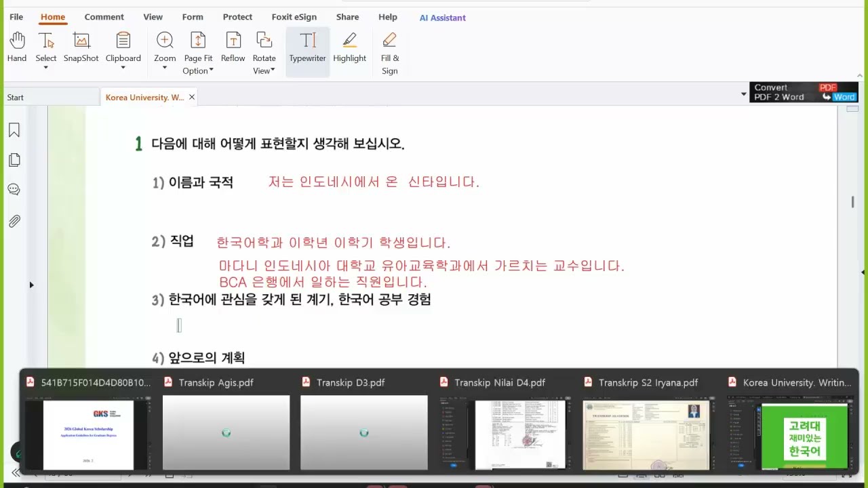The height and width of the screenshot is (488, 868).
Task: Click the item label '직업'
Action: (x=182, y=241)
